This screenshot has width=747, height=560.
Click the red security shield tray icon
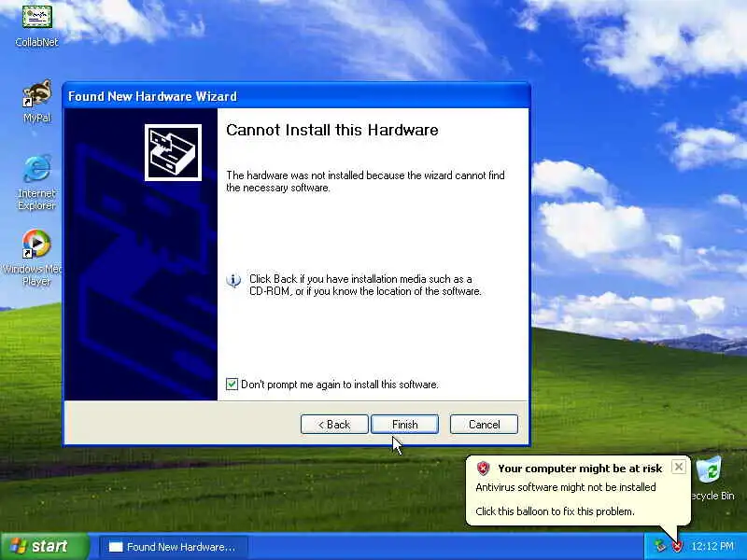677,546
